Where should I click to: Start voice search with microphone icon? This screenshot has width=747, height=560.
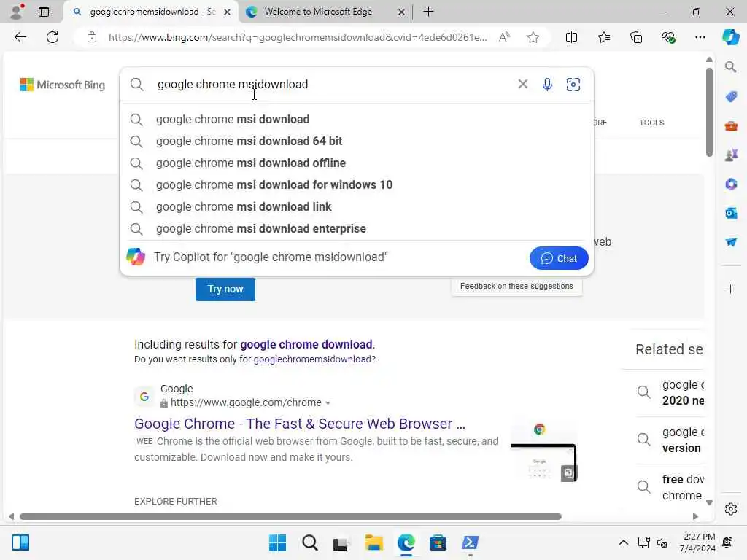pos(547,85)
